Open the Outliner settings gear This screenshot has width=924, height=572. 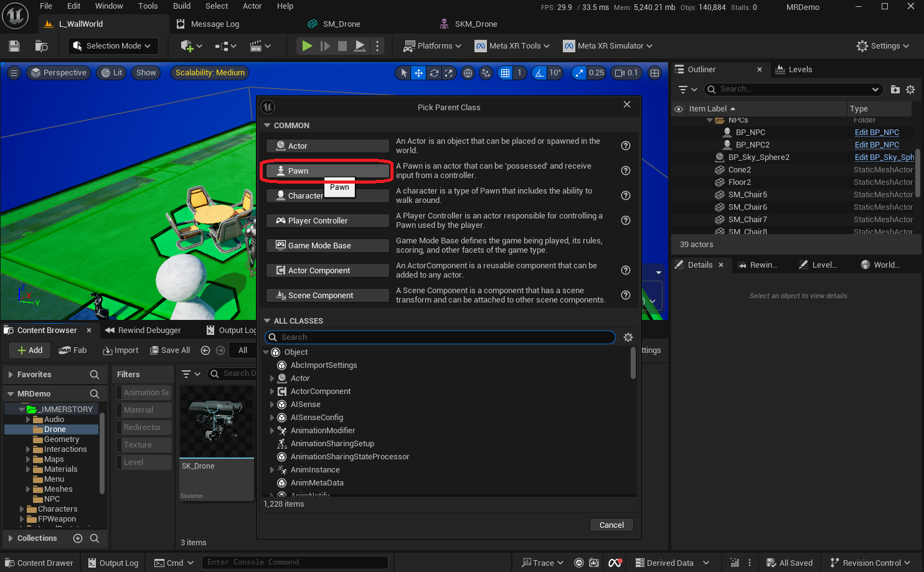(910, 90)
